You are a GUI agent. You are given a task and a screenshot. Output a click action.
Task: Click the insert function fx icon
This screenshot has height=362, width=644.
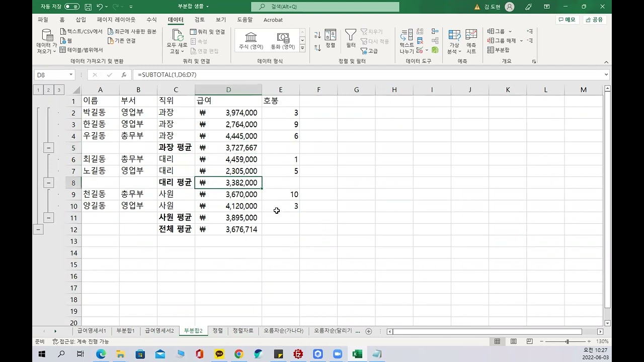pyautogui.click(x=124, y=75)
